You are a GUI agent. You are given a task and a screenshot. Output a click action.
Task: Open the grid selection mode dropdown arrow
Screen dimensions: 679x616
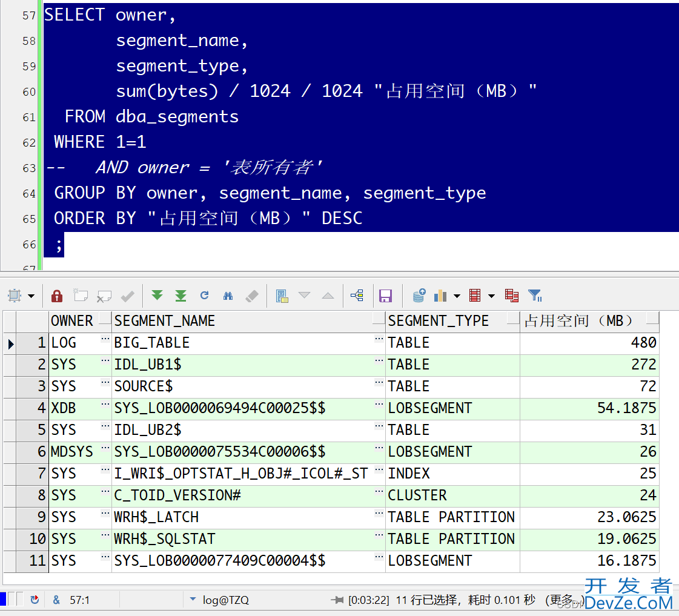point(31,296)
